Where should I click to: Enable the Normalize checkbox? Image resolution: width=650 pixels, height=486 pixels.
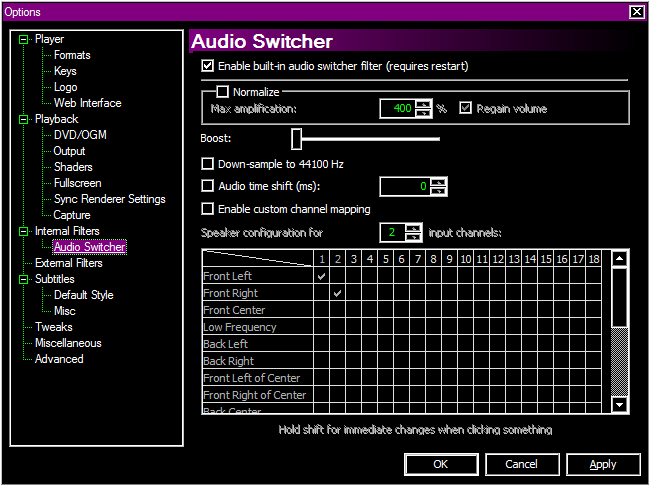pyautogui.click(x=224, y=92)
